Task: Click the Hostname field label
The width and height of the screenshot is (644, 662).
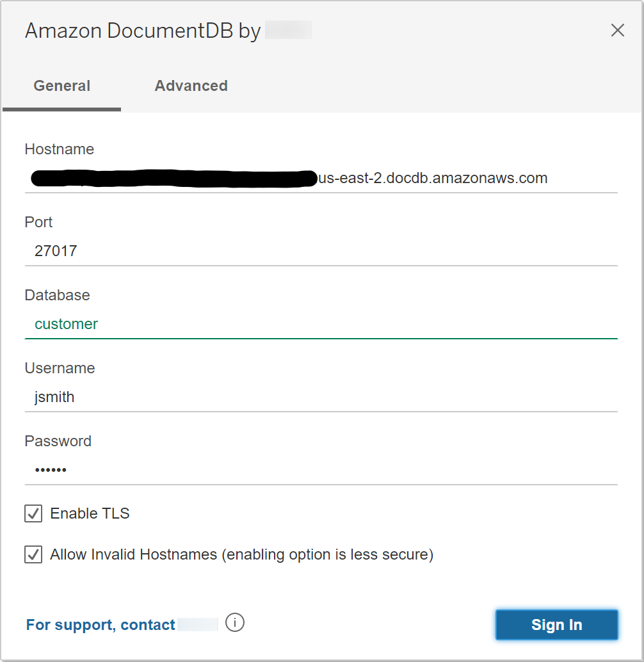Action: pos(59,149)
